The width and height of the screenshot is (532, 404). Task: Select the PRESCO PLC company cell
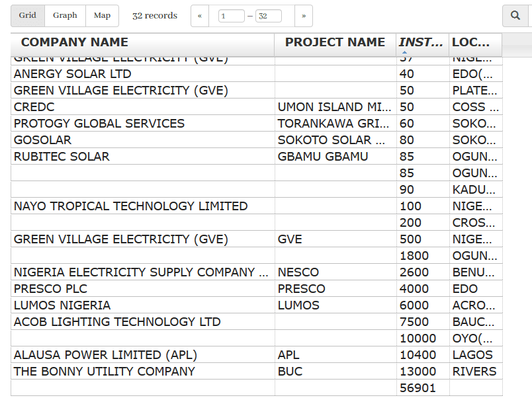50,289
